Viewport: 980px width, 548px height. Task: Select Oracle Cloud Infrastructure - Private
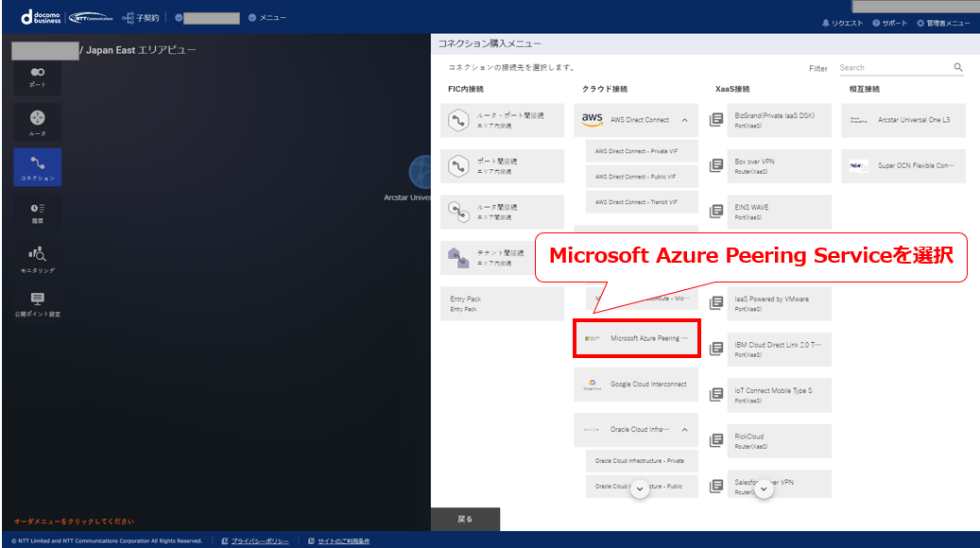642,461
